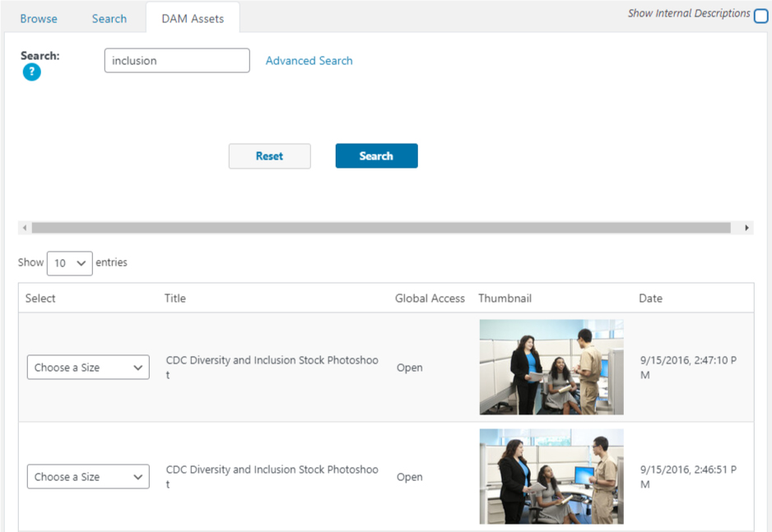Click the Select column header

pos(40,298)
